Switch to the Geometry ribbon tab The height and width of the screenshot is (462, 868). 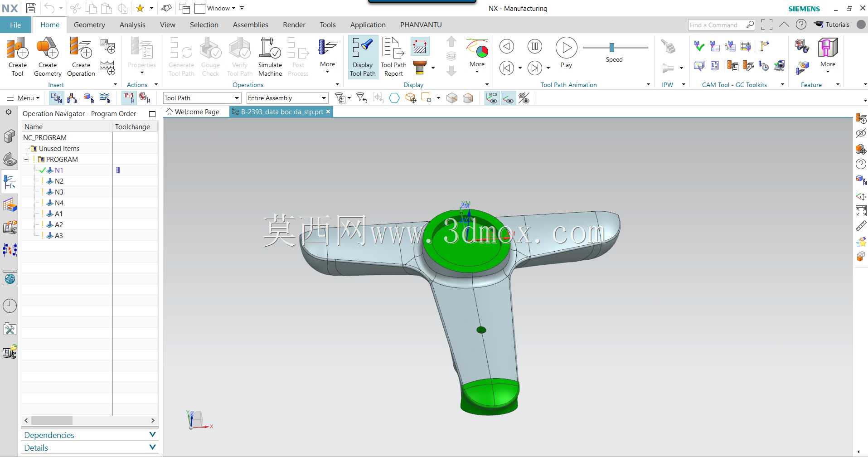click(x=89, y=25)
